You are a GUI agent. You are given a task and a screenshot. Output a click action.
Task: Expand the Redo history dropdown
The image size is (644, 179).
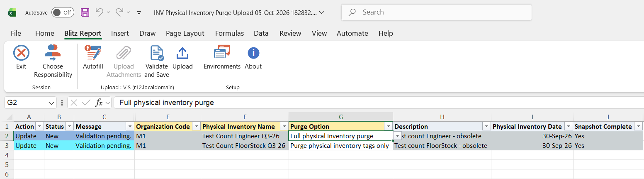(x=128, y=12)
